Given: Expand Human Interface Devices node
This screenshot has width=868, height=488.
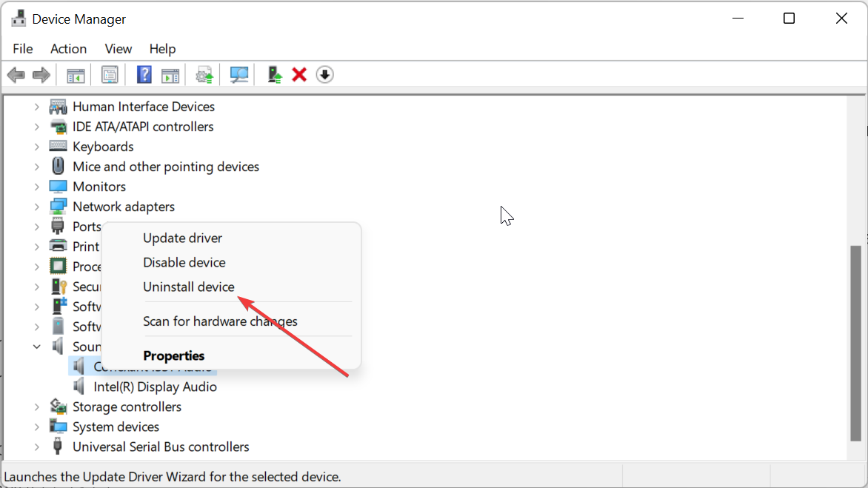Looking at the screenshot, I should (36, 107).
